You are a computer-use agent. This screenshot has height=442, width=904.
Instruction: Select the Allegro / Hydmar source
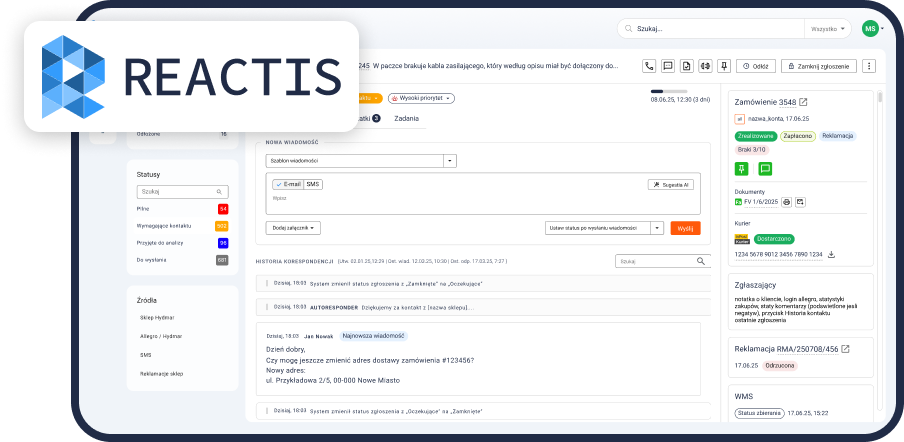point(161,336)
